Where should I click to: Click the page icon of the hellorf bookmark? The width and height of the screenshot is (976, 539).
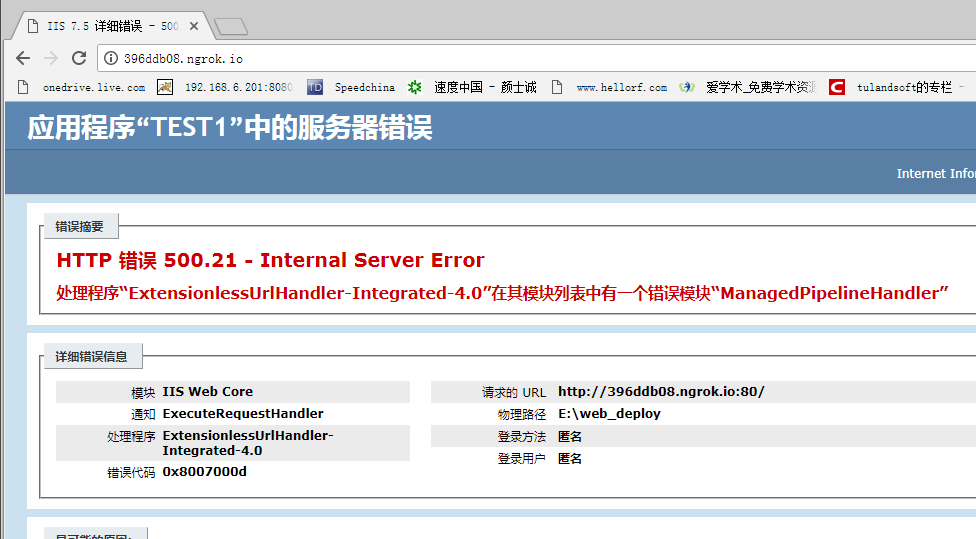coord(557,87)
